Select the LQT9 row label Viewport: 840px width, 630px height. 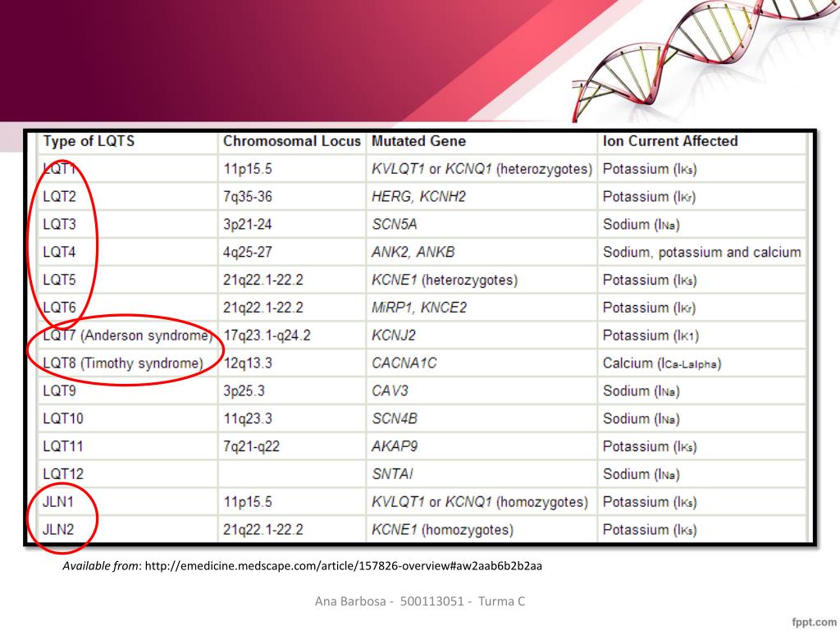point(59,391)
